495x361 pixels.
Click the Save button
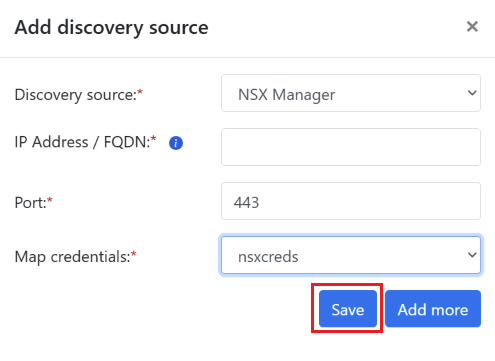pyautogui.click(x=348, y=308)
